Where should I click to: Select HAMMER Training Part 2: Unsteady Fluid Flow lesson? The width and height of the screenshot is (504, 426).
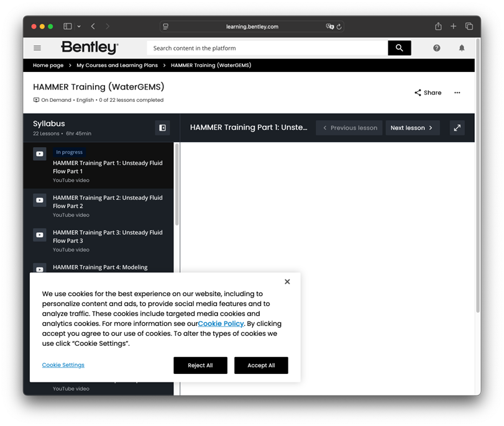pyautogui.click(x=98, y=206)
